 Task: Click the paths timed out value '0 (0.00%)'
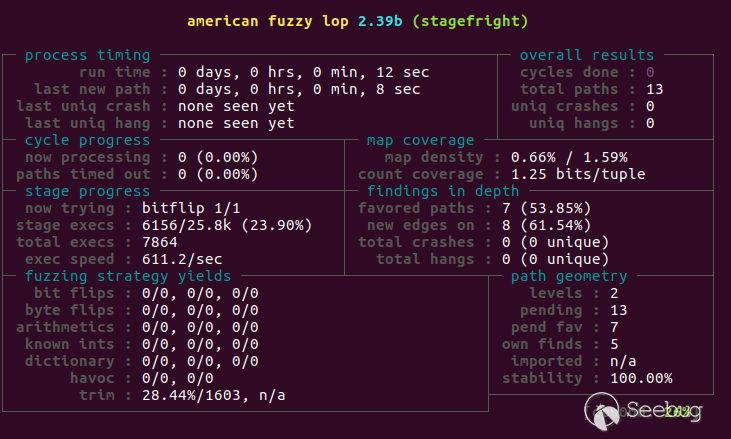(x=218, y=174)
